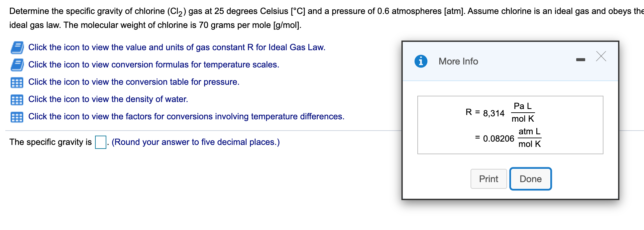Viewport: 644px width, 230px height.
Task: Click the Print button
Action: coord(488,179)
